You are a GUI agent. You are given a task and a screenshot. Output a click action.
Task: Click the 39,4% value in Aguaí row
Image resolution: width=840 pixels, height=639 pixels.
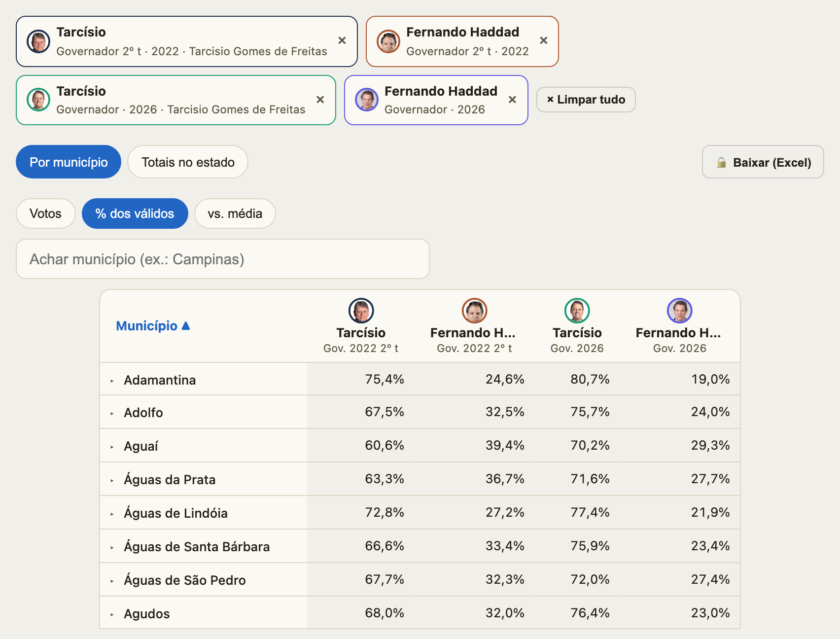505,445
